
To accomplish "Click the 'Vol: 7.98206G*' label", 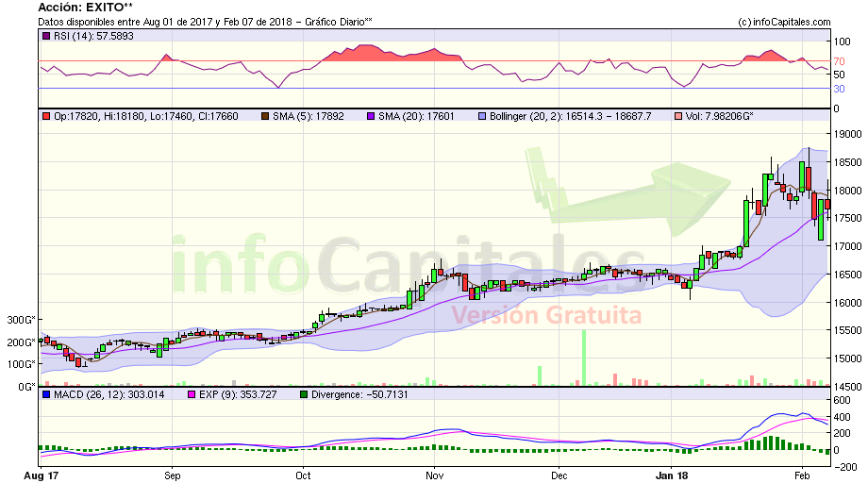I will tap(720, 116).
